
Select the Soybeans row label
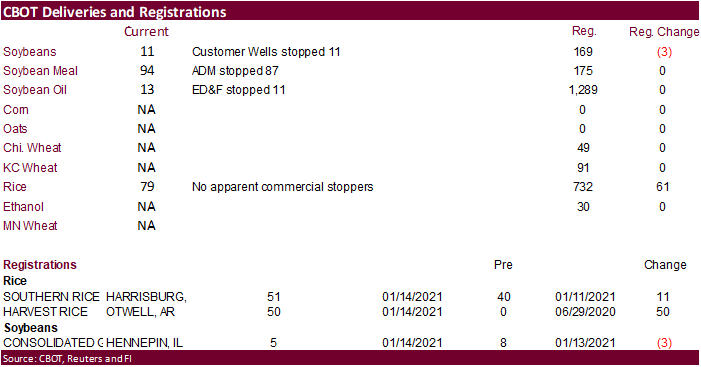30,52
